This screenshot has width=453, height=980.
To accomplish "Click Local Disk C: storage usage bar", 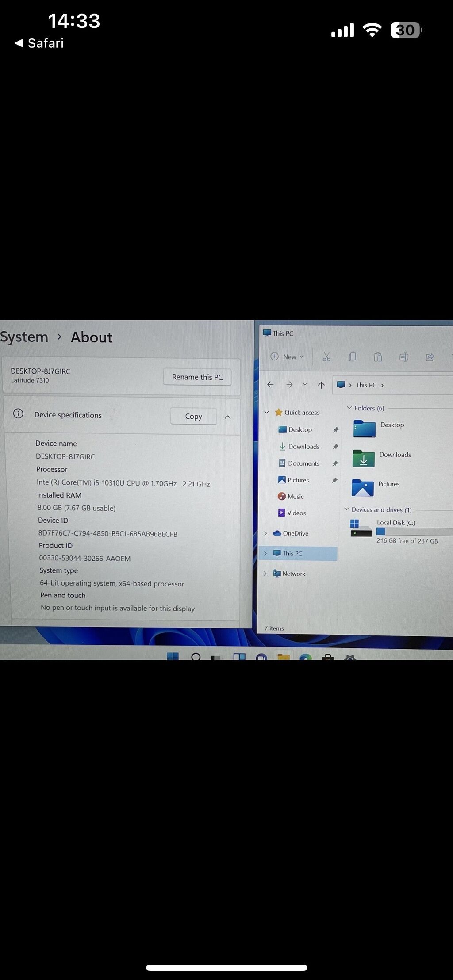I will coord(415,532).
